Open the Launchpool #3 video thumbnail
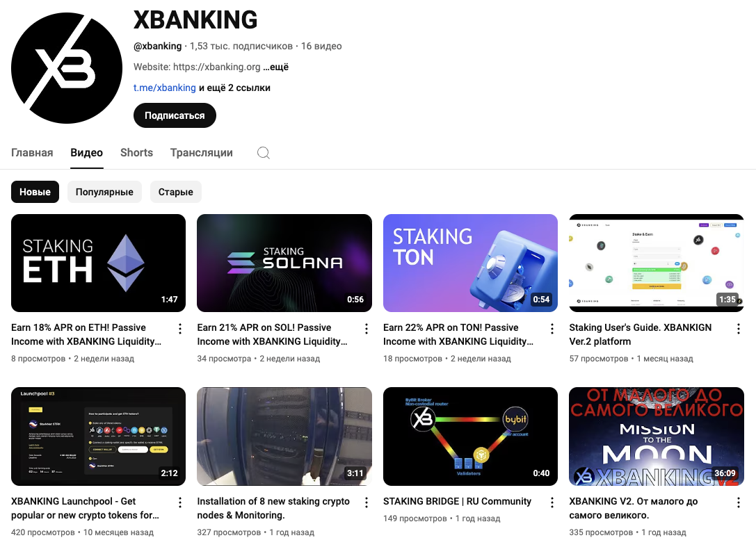 [x=98, y=436]
